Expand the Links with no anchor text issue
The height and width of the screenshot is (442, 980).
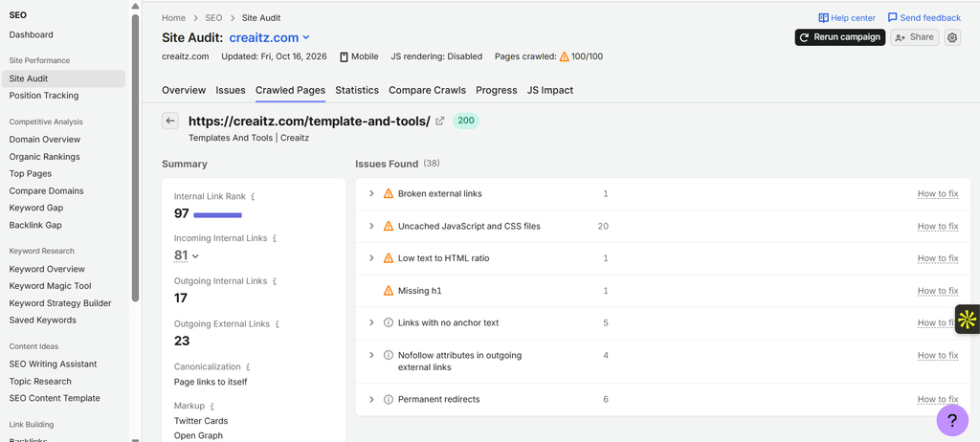[371, 323]
